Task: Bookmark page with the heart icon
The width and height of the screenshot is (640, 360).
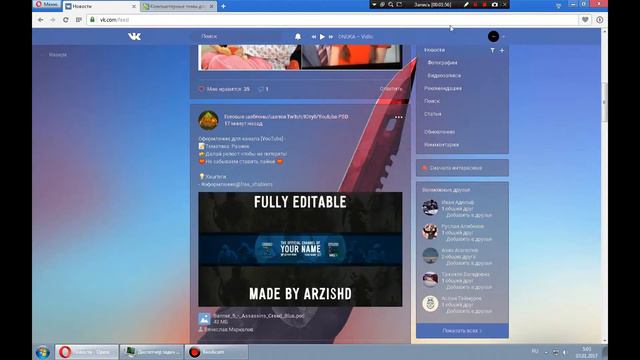Action: point(585,20)
